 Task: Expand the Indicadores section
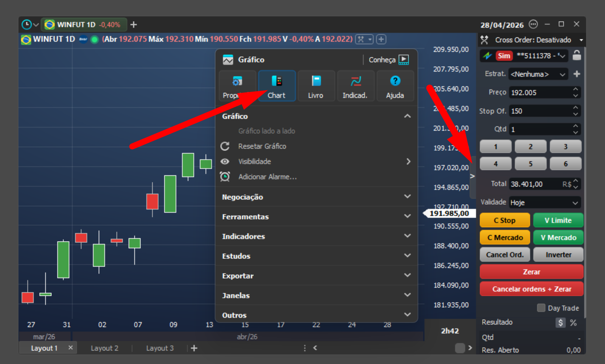click(317, 236)
